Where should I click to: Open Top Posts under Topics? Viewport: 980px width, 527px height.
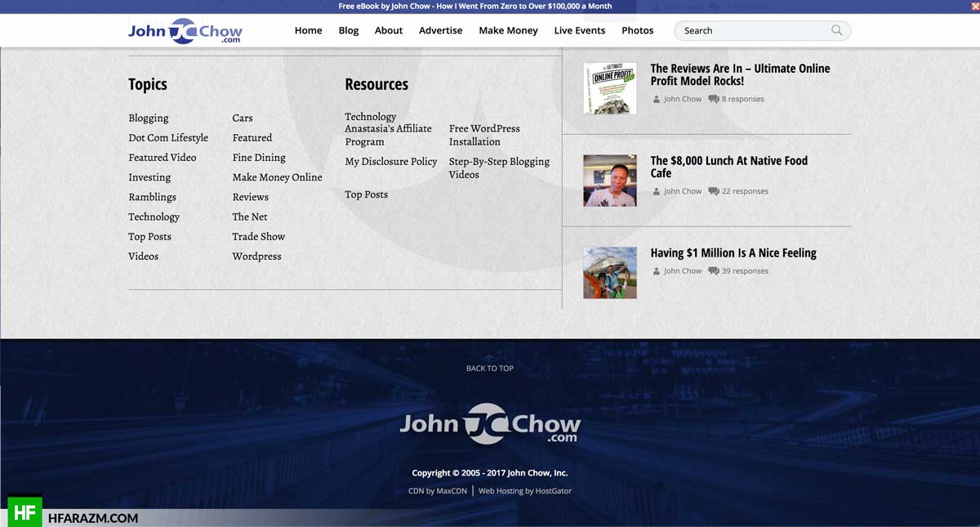pos(149,236)
